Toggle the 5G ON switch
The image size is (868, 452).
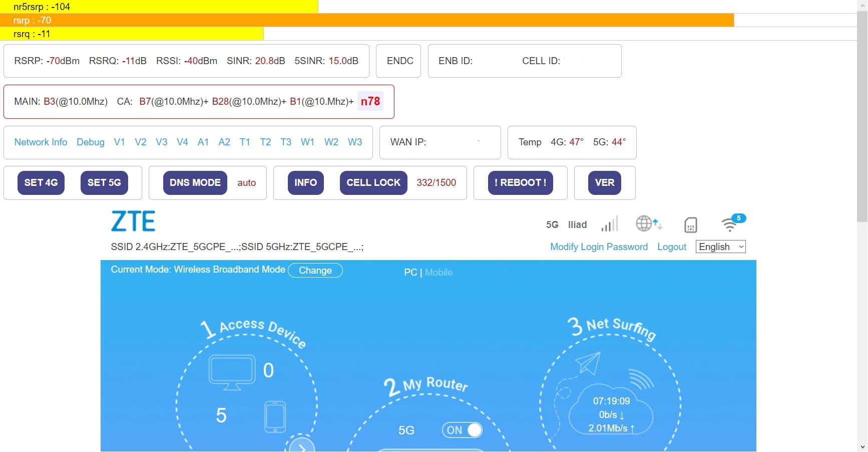(462, 430)
